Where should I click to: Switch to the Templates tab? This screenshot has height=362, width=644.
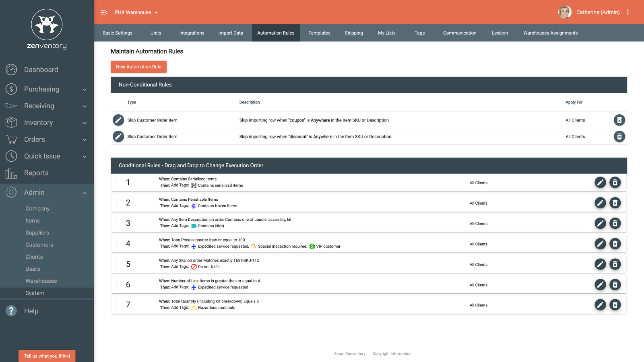(x=319, y=33)
